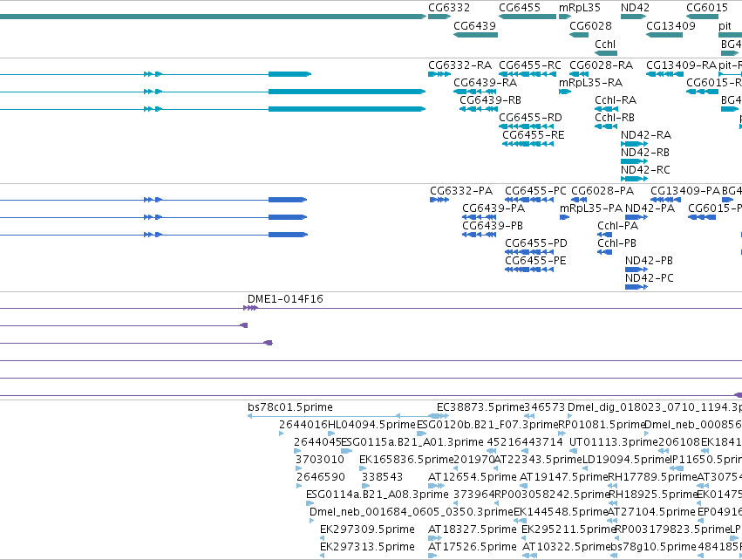This screenshot has width=742, height=560.
Task: Click the Cchl-PB protein label
Action: [x=616, y=243]
